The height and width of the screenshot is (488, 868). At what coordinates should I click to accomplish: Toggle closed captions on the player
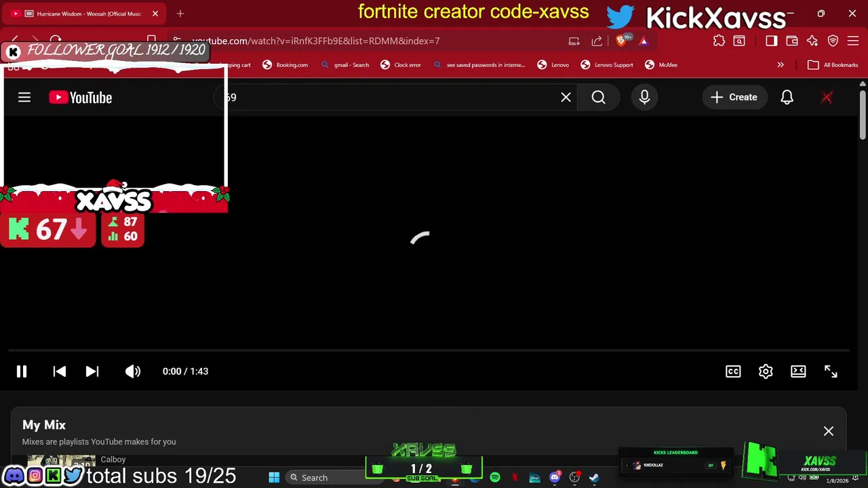pyautogui.click(x=733, y=371)
